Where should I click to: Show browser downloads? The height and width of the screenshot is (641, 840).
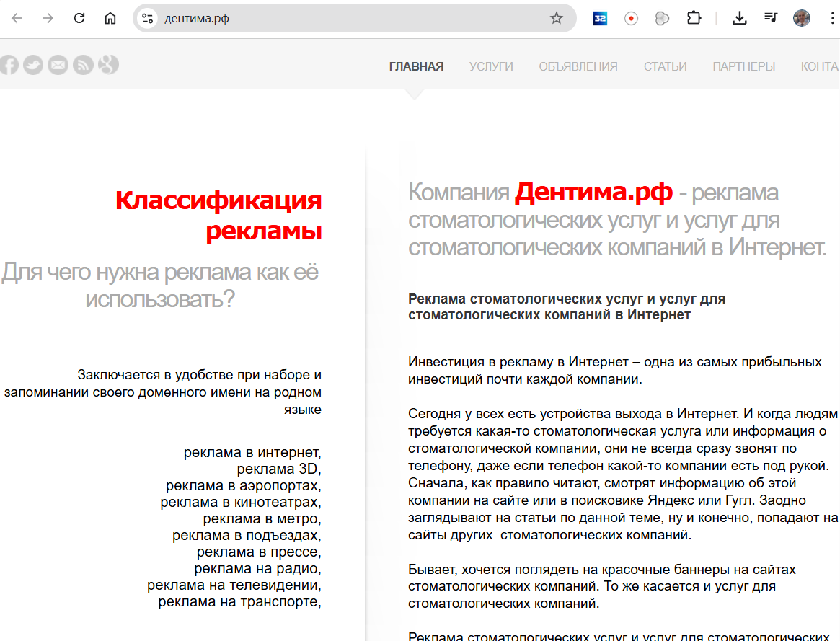point(740,18)
